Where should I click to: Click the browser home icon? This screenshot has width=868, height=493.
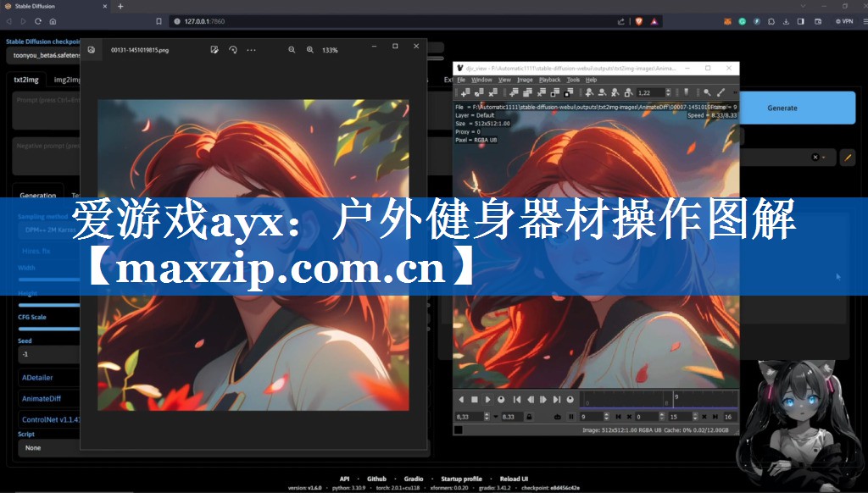point(53,21)
